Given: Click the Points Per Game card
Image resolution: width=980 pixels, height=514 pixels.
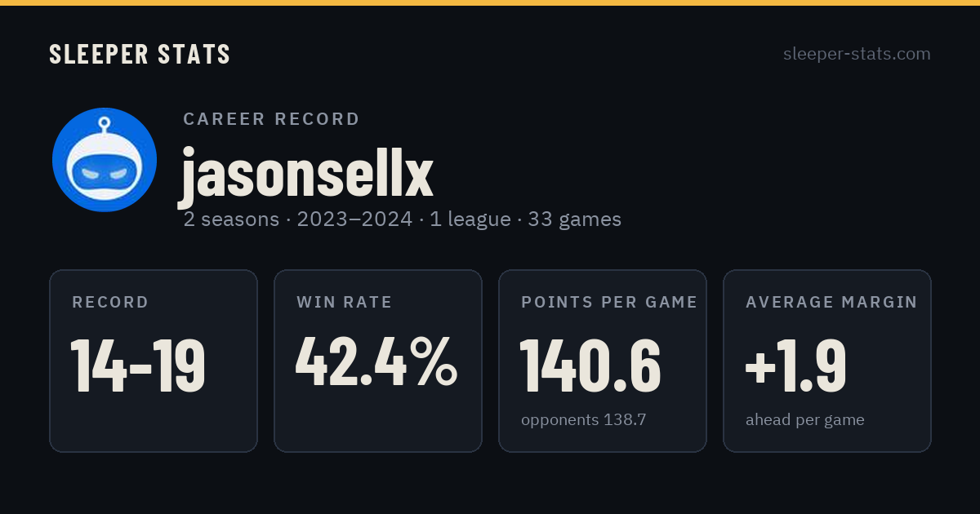Looking at the screenshot, I should coord(603,361).
